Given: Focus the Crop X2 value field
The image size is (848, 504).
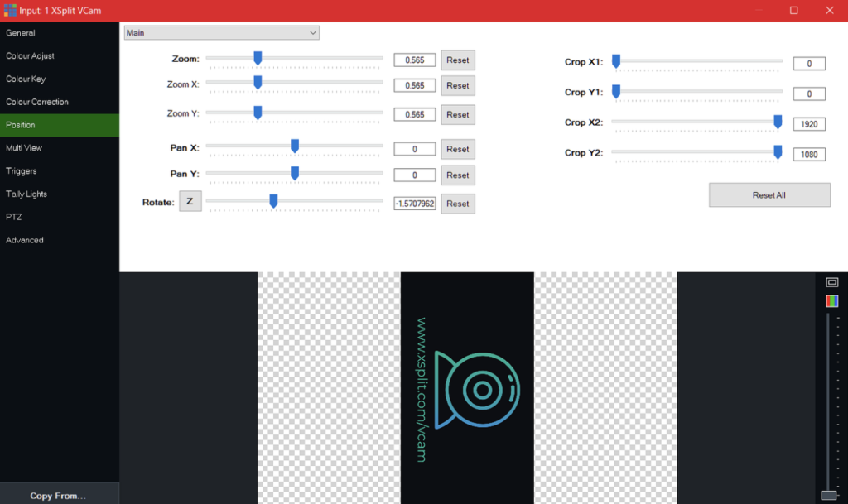Looking at the screenshot, I should tap(809, 124).
